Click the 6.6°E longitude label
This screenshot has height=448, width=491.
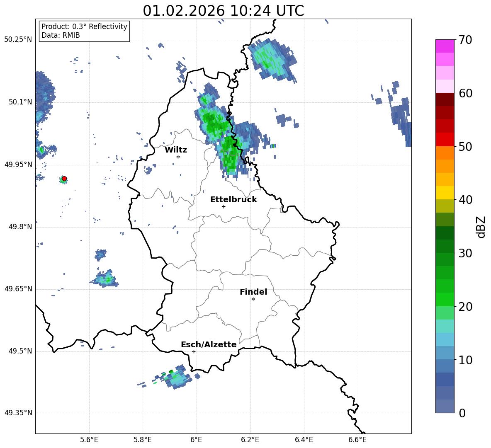(357, 440)
